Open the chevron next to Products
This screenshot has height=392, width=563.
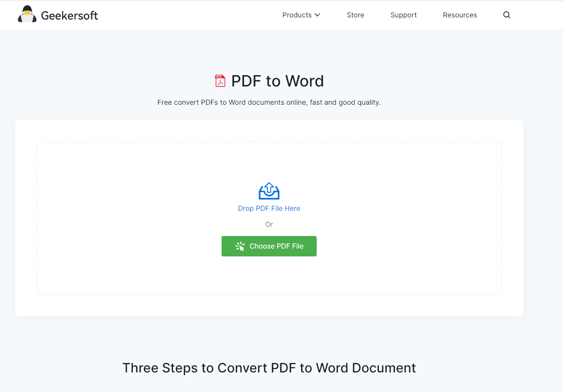point(318,15)
